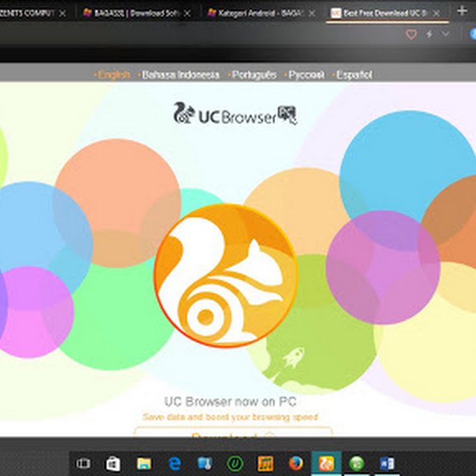Click the heart bookmark icon

tap(412, 34)
